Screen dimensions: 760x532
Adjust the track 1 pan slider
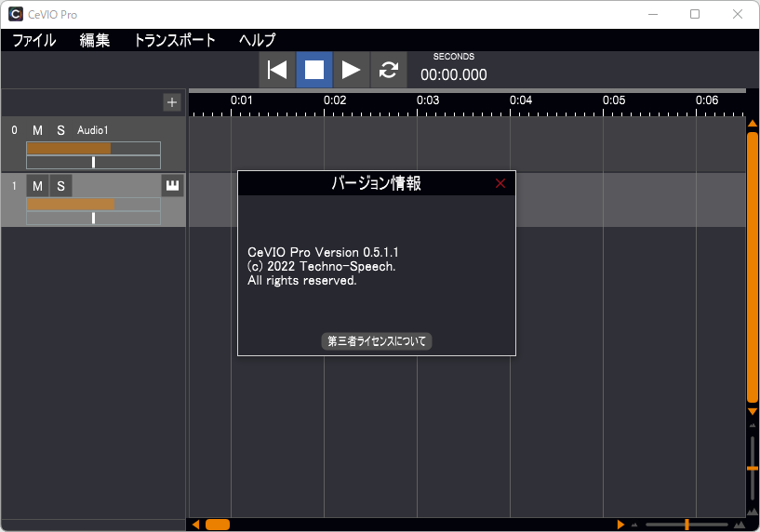(93, 218)
